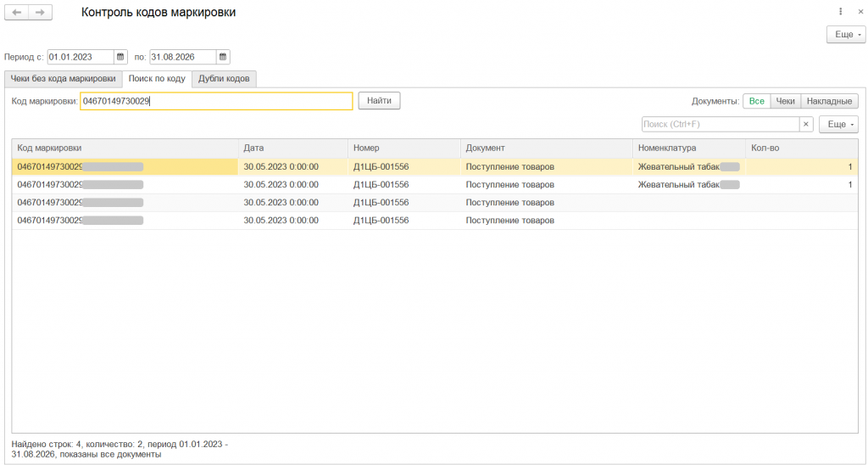Clear the search field with X
This screenshot has height=465, width=868.
click(806, 124)
